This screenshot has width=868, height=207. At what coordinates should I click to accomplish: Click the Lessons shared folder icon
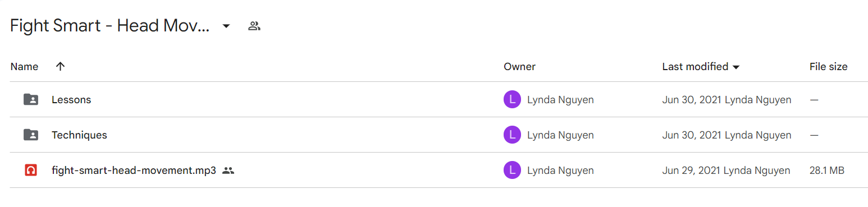[31, 100]
